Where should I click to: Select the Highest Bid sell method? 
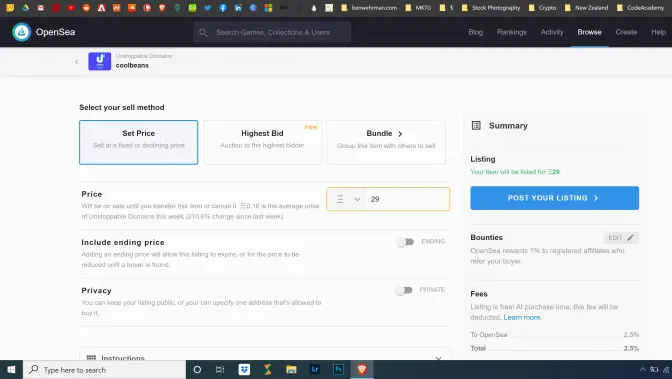pos(262,142)
